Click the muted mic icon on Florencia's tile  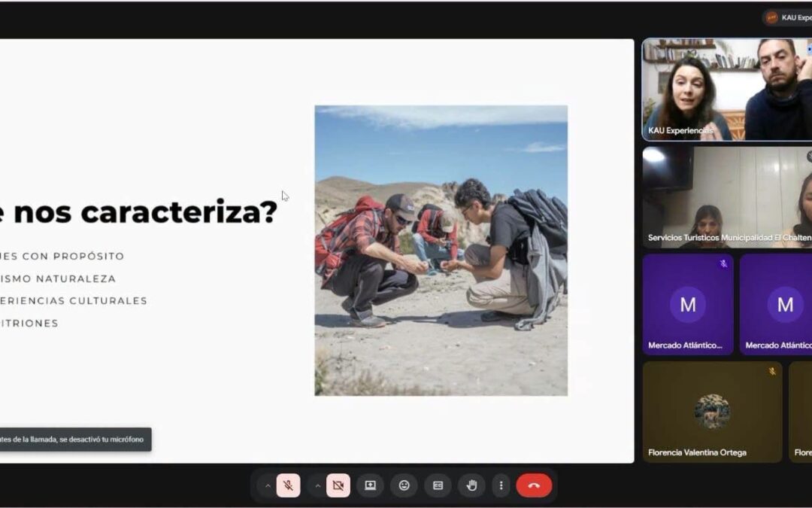[771, 371]
